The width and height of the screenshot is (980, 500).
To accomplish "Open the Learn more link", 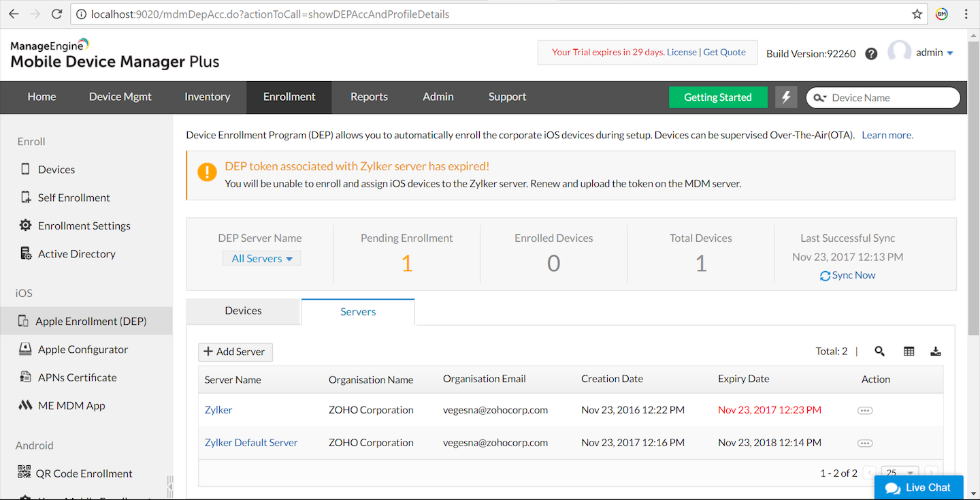I will coord(887,135).
